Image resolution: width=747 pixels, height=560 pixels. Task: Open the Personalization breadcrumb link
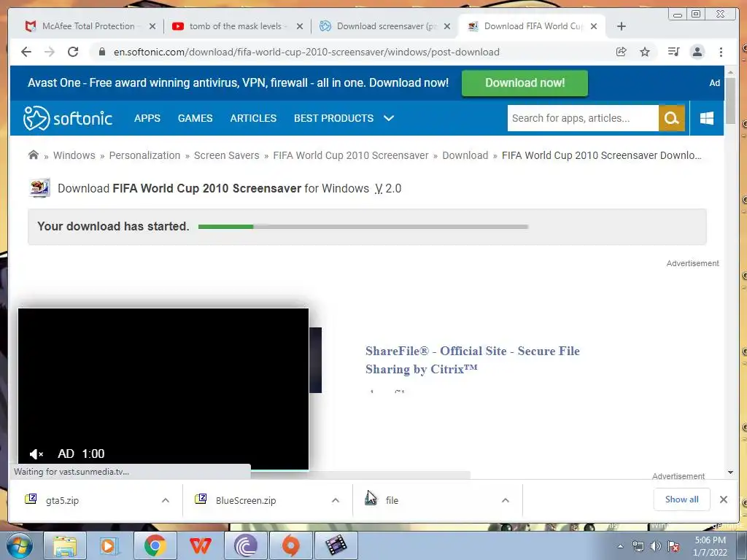145,155
